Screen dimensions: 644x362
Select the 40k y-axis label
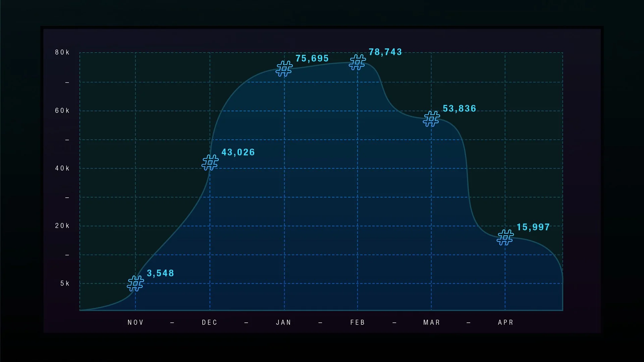click(x=62, y=168)
